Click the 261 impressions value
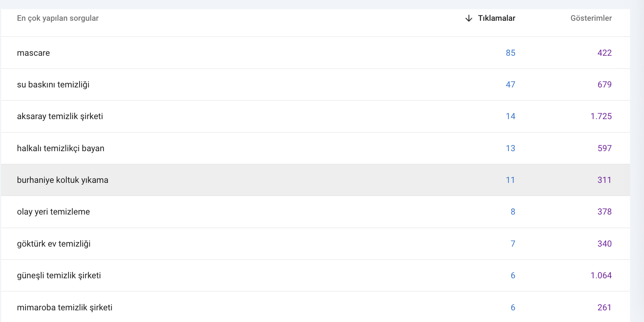 click(x=605, y=307)
